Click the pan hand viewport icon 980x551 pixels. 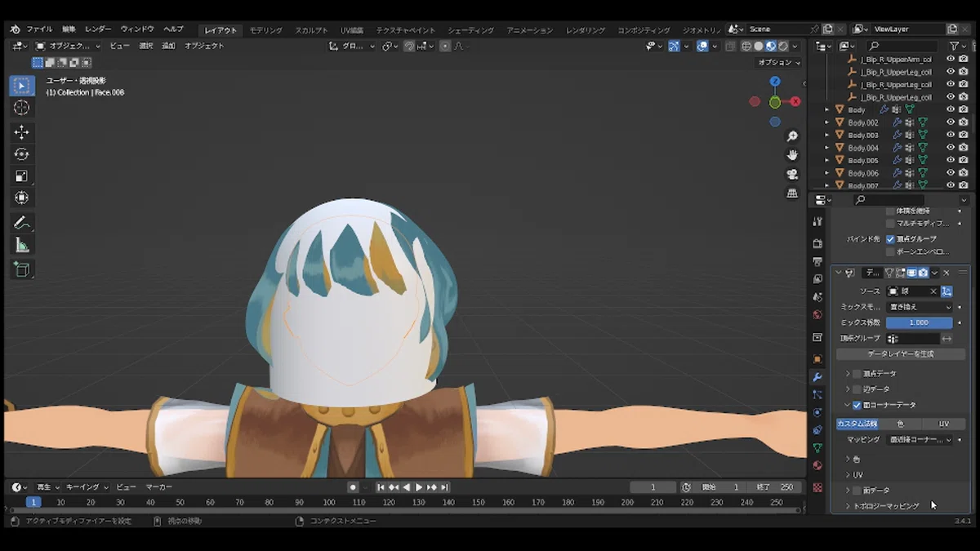[792, 155]
